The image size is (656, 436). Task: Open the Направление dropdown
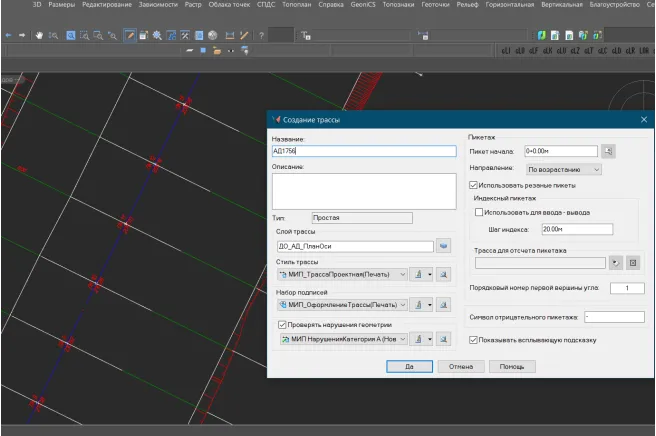[x=564, y=169]
